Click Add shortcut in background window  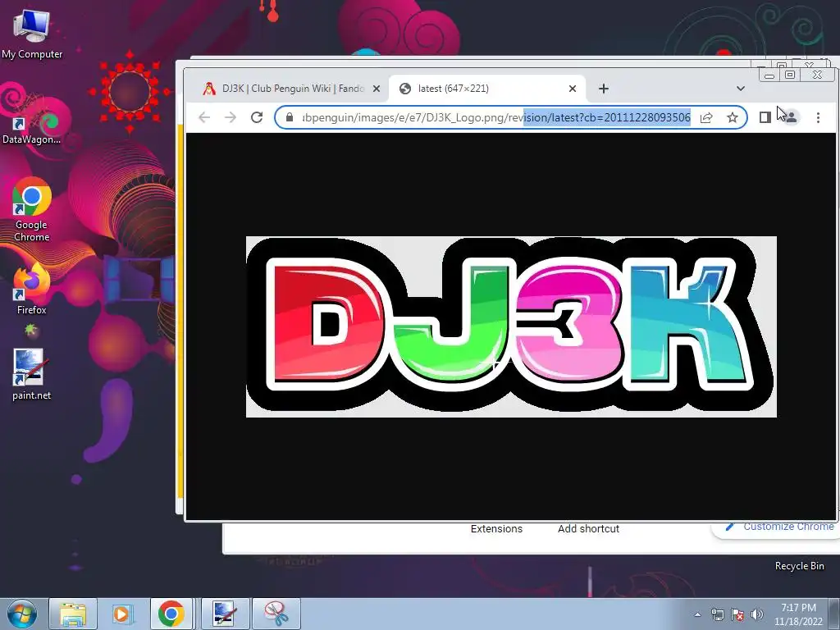pos(588,529)
